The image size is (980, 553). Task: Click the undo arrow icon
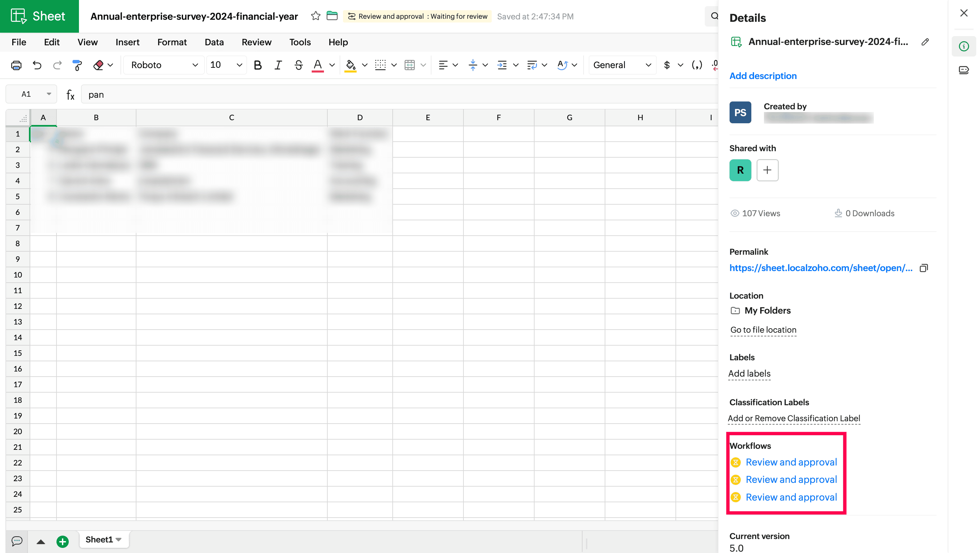coord(37,65)
